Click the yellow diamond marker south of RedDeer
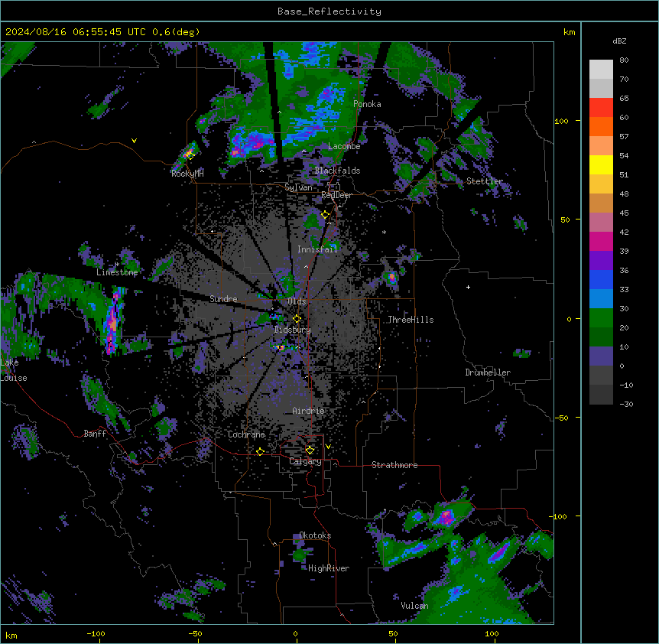Image resolution: width=659 pixels, height=644 pixels. click(x=325, y=215)
